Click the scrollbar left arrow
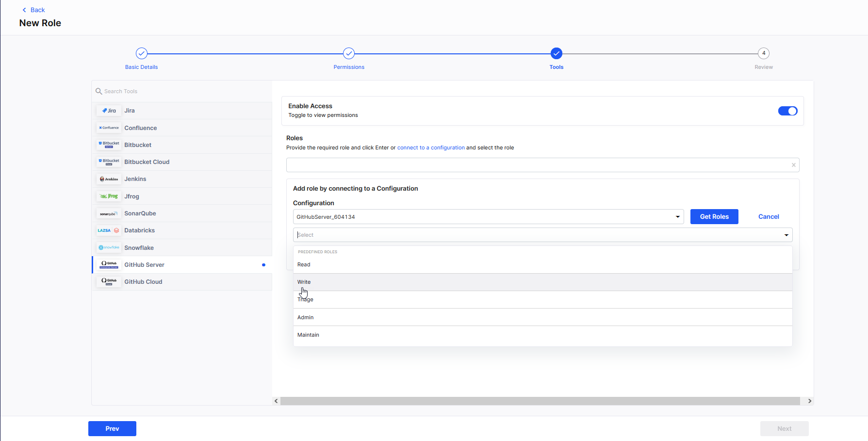868x441 pixels. click(276, 401)
